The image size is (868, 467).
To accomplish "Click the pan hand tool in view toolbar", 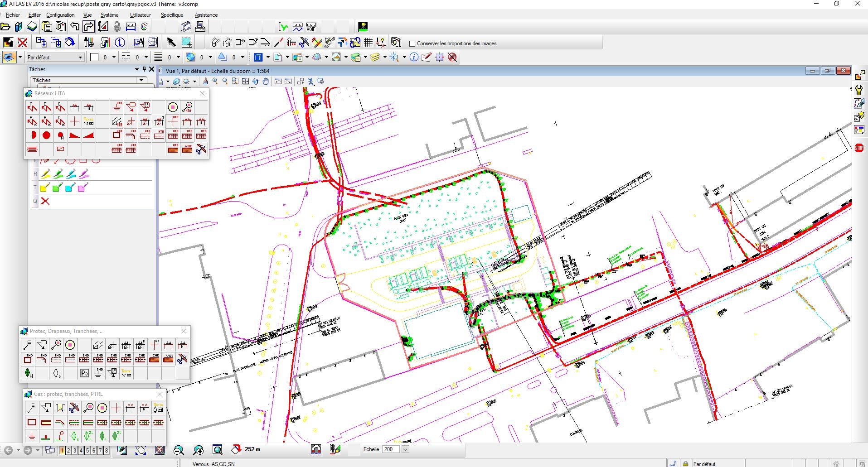I will (x=266, y=82).
